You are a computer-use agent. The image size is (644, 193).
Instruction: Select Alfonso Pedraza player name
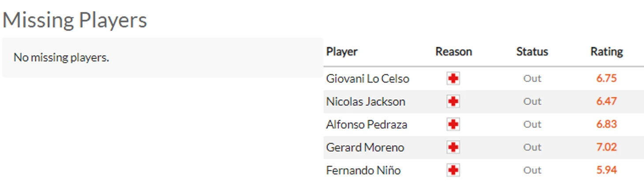pyautogui.click(x=367, y=125)
